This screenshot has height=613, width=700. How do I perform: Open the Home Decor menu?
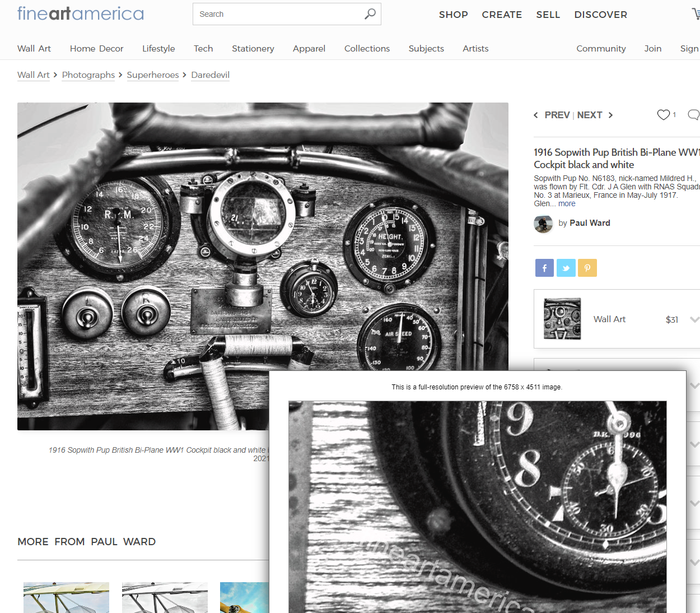(x=96, y=49)
